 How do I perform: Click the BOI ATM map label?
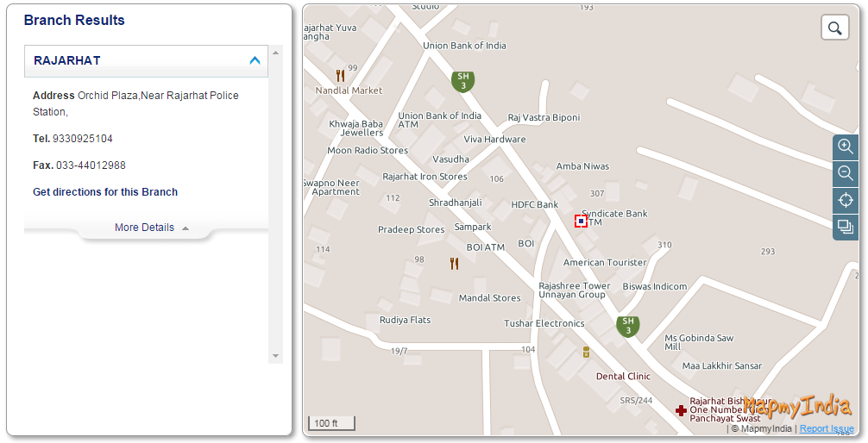coord(486,247)
